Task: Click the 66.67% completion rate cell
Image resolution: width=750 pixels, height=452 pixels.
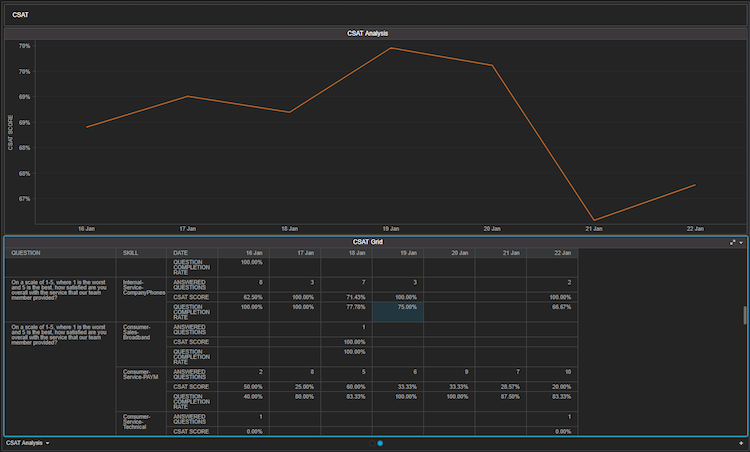Action: pyautogui.click(x=552, y=312)
